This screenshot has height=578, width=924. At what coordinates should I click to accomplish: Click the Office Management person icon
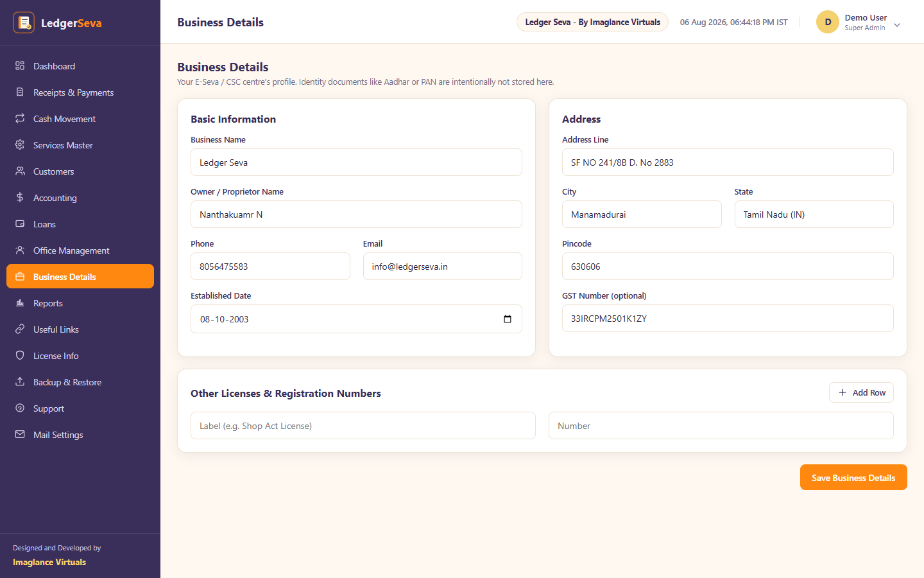coord(20,250)
